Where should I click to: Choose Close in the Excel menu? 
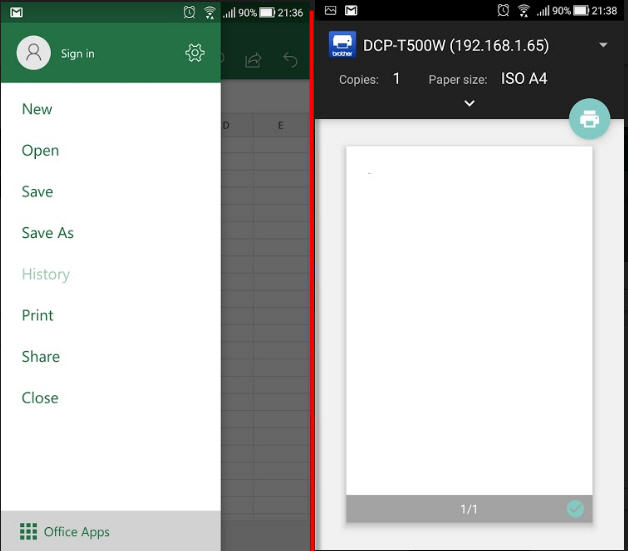click(x=40, y=398)
